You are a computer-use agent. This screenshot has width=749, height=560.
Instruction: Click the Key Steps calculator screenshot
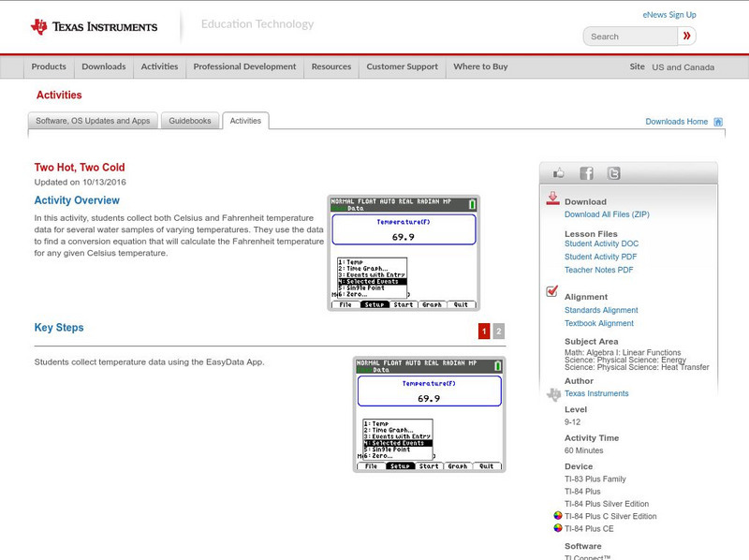[429, 415]
